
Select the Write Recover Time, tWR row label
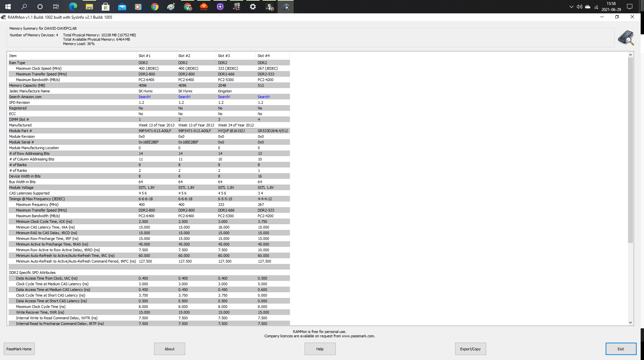[x=40, y=312]
